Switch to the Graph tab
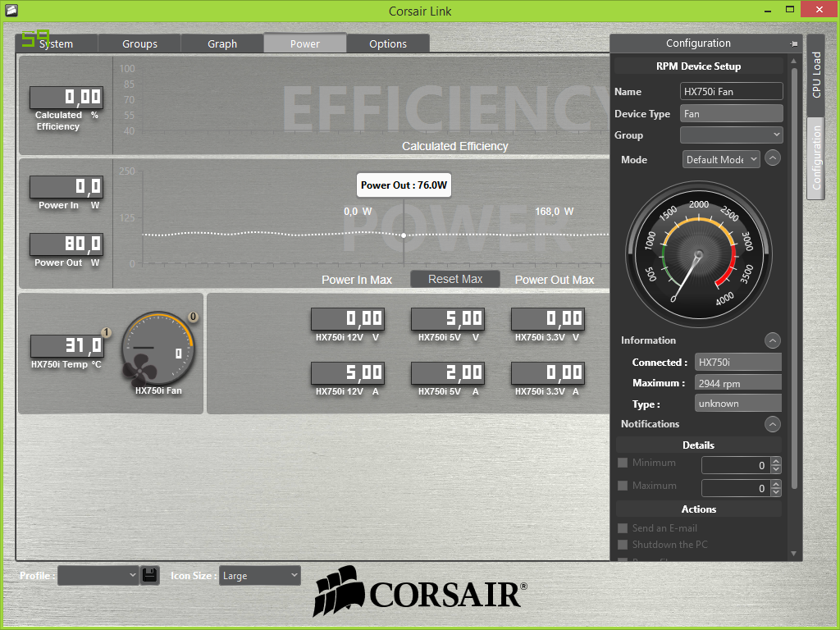The image size is (840, 630). click(221, 43)
